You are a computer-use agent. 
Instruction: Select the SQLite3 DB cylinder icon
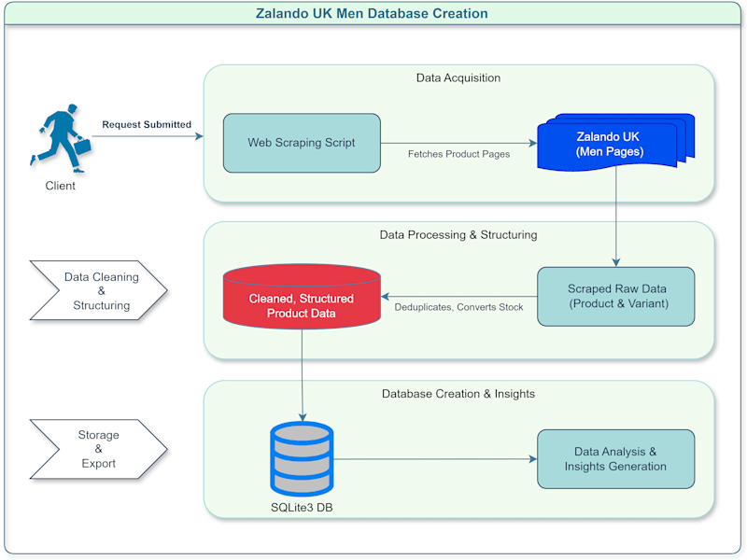[302, 459]
